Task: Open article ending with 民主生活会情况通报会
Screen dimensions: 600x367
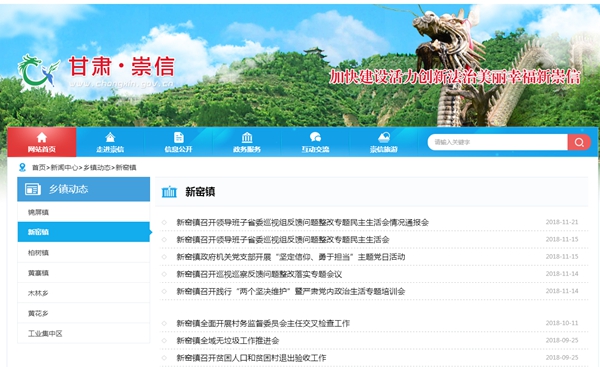Action: click(x=302, y=222)
